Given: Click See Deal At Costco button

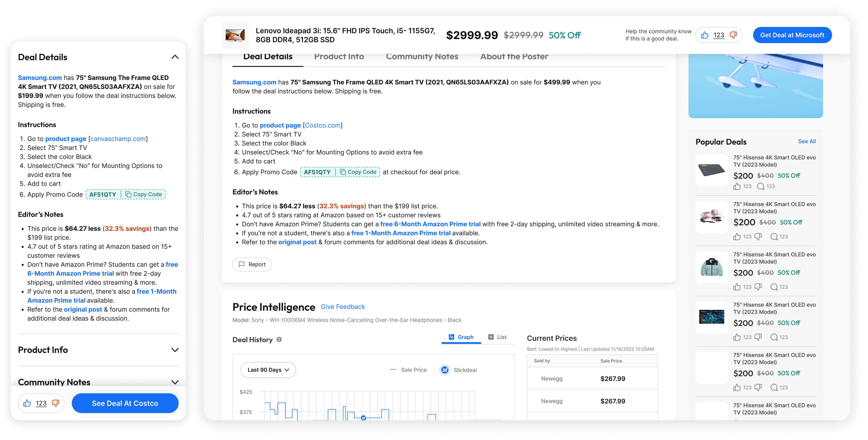Looking at the screenshot, I should (125, 403).
